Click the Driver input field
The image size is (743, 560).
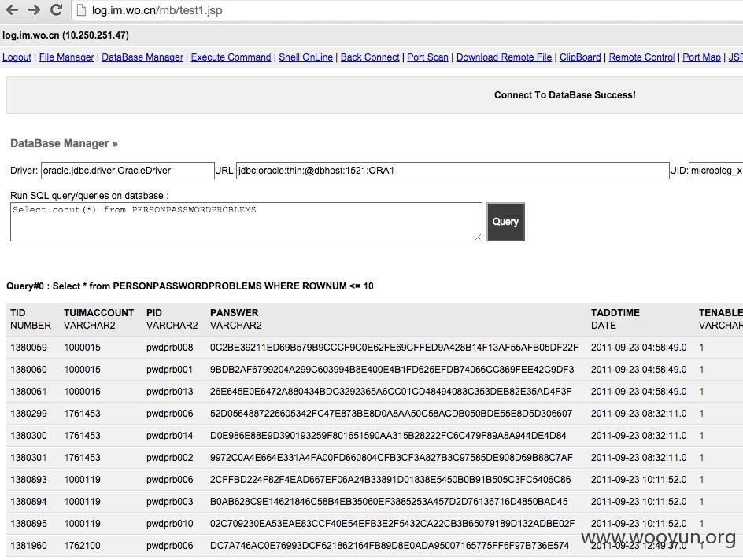coord(128,171)
